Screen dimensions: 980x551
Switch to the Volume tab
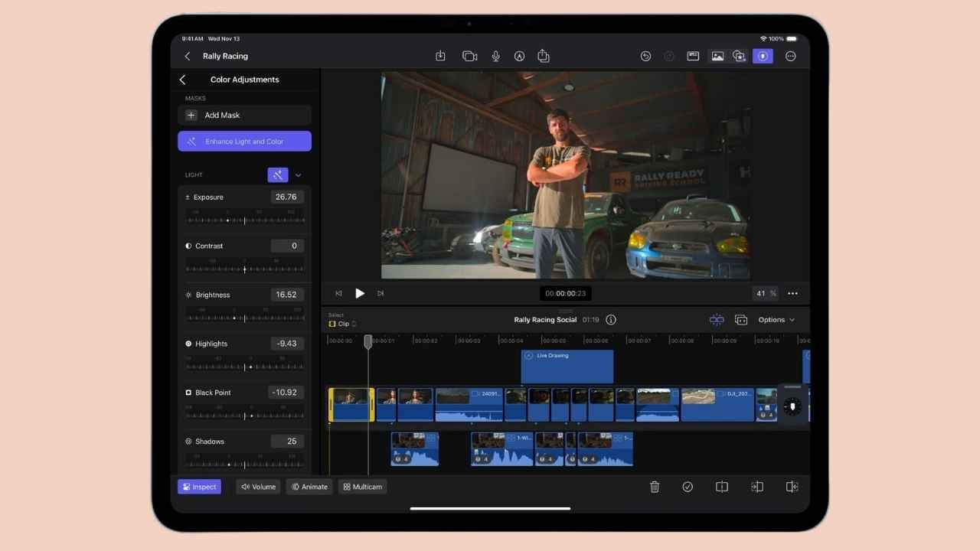[x=258, y=486]
